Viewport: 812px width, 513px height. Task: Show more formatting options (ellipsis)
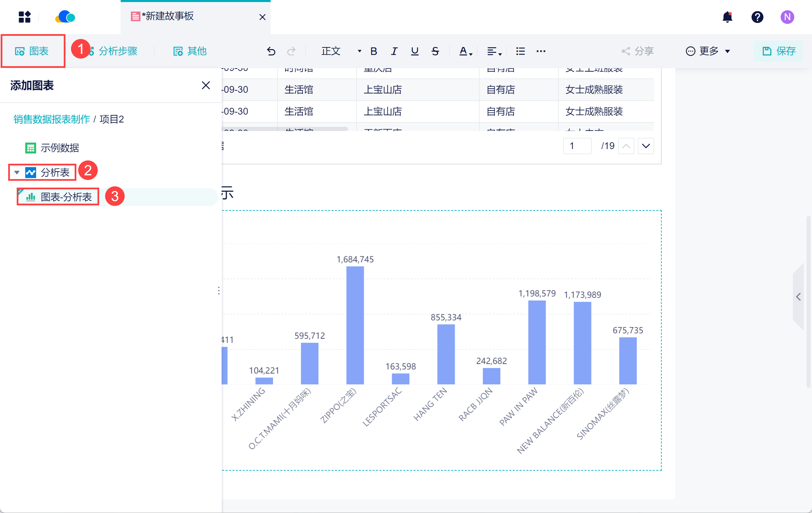(541, 51)
